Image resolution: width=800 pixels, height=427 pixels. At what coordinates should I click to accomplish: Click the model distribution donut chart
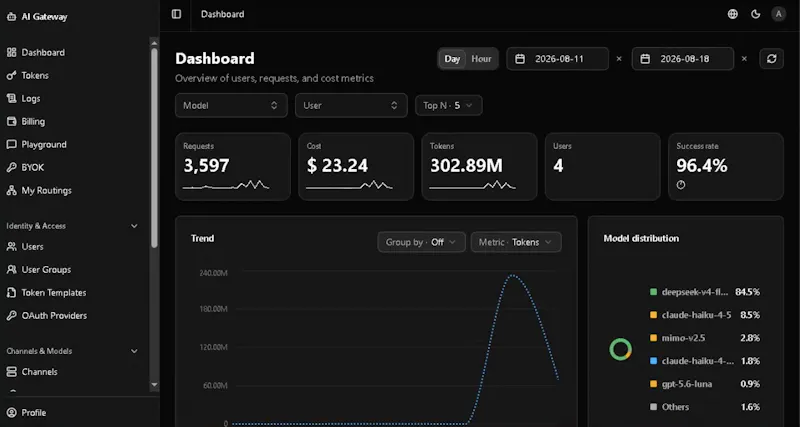click(x=620, y=349)
